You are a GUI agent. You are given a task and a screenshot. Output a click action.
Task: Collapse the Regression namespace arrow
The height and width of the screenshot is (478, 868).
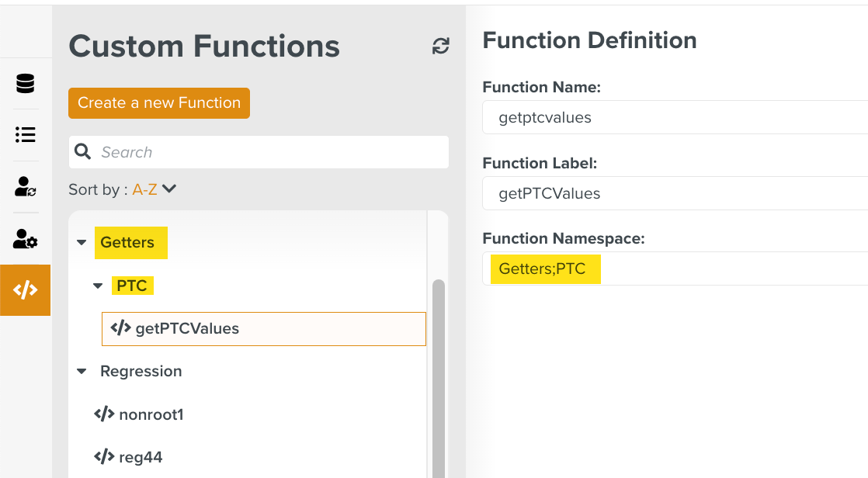82,372
